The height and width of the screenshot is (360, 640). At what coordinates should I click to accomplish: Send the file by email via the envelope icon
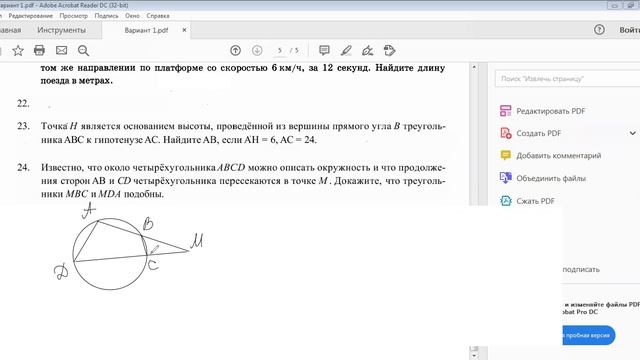point(62,50)
